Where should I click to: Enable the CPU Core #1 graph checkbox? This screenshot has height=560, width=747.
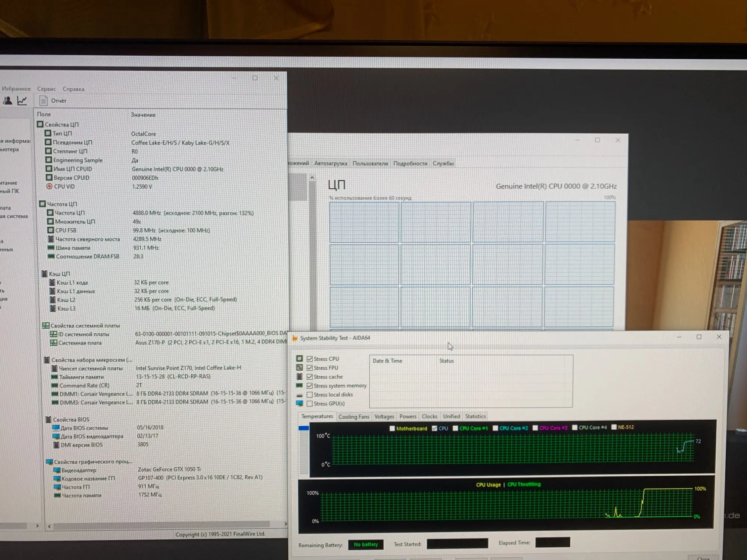tap(455, 428)
